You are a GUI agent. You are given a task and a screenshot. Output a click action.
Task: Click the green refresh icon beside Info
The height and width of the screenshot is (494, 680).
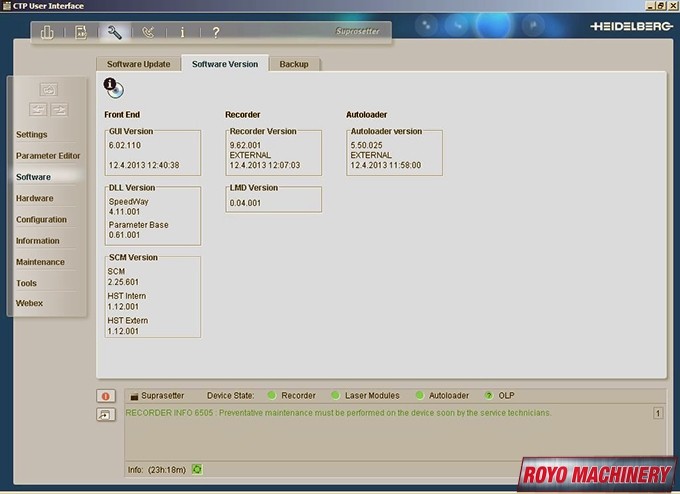[x=197, y=468]
